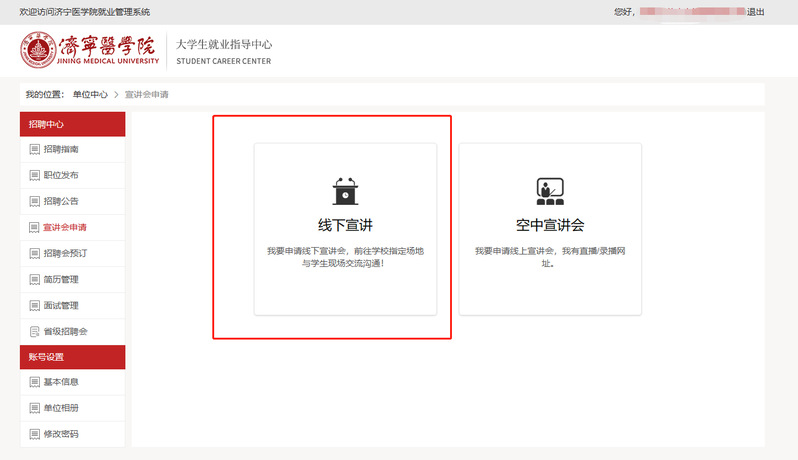Select the icon beside 简历管理

pos(35,279)
